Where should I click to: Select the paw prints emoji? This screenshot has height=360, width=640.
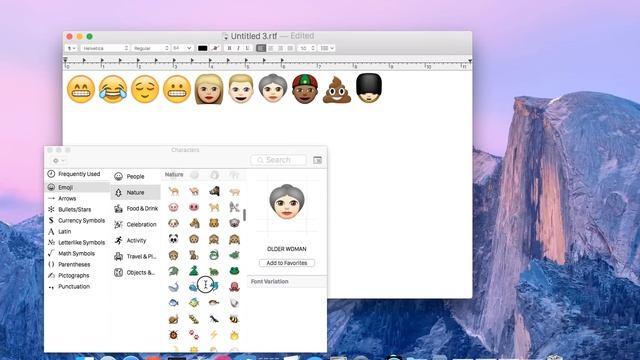194,335
